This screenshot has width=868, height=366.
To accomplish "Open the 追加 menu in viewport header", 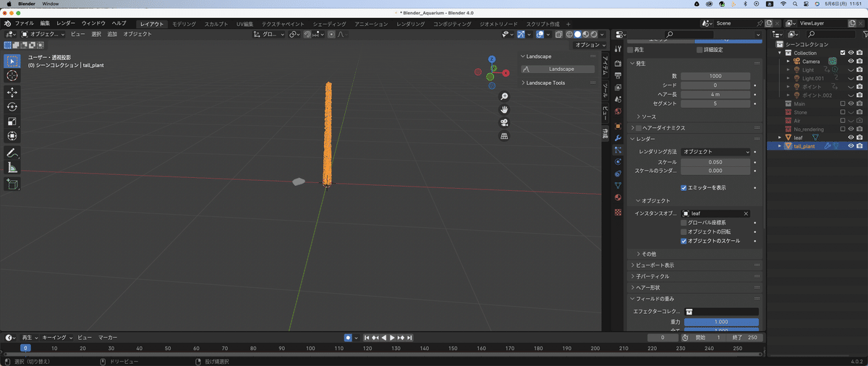I will (x=112, y=34).
